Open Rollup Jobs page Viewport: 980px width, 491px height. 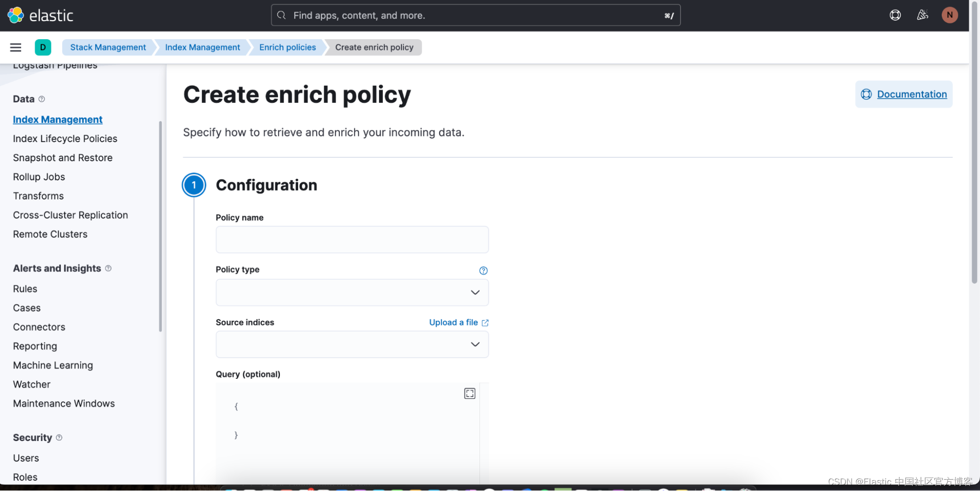(x=39, y=177)
